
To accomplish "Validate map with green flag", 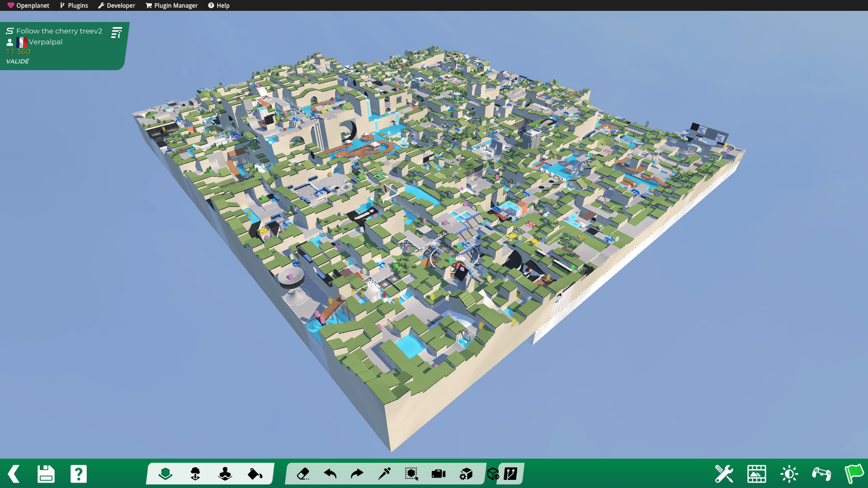I will click(854, 474).
